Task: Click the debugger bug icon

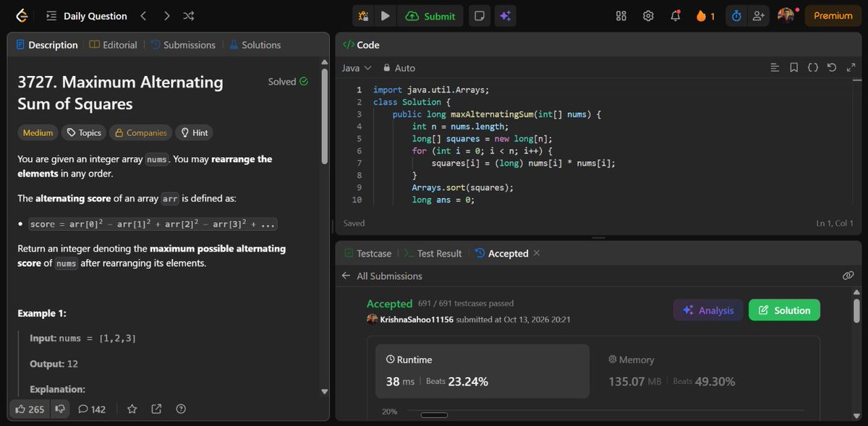Action: pyautogui.click(x=363, y=16)
